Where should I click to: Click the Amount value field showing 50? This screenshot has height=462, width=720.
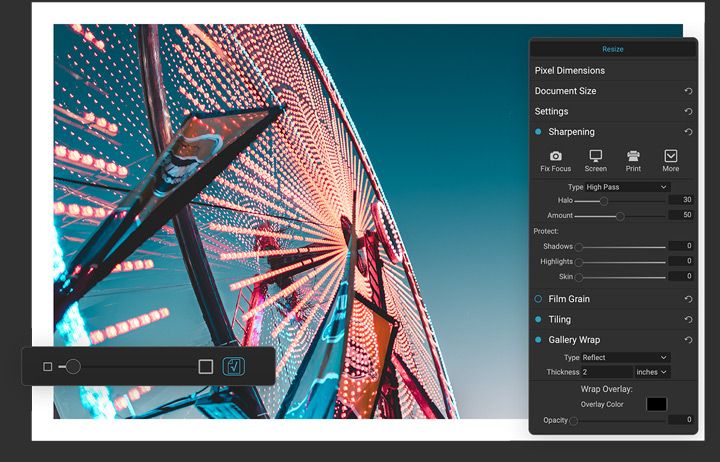pos(681,215)
